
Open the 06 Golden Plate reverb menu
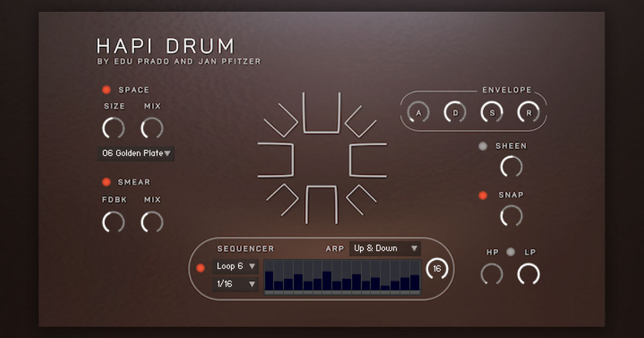point(136,153)
